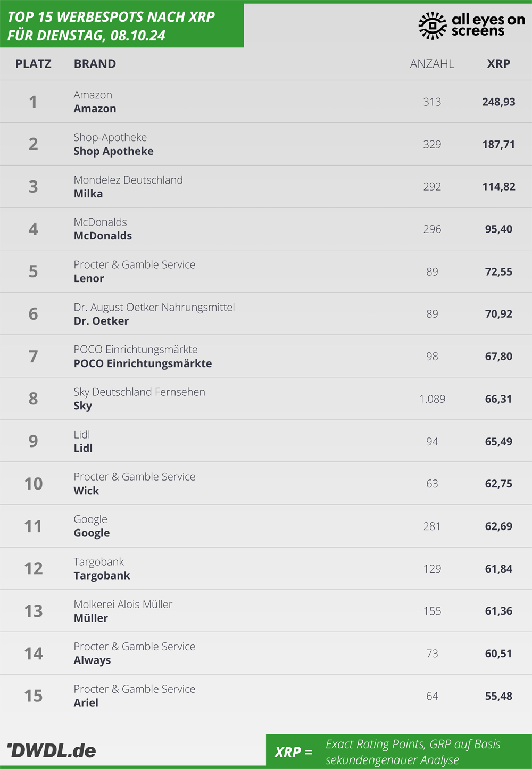Click the DWDL.de logo

[x=52, y=750]
